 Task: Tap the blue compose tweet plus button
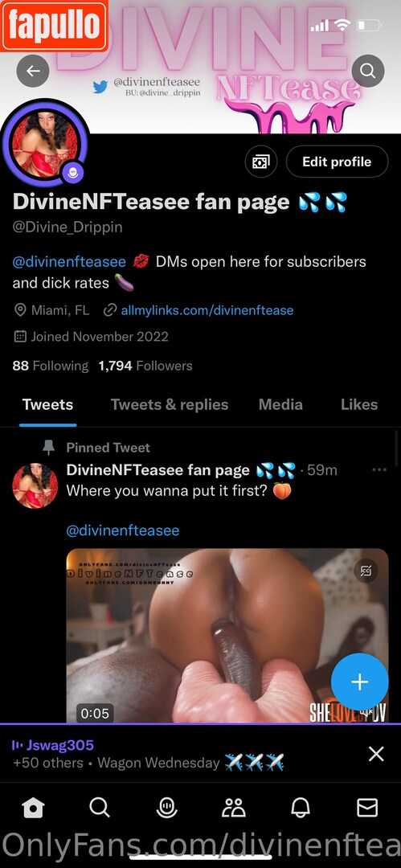(x=359, y=682)
